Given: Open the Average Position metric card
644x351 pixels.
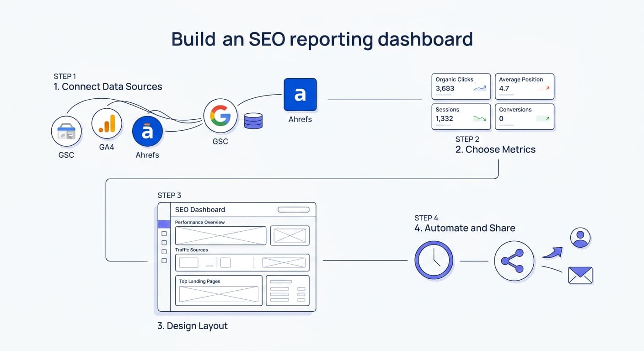Looking at the screenshot, I should coord(525,86).
